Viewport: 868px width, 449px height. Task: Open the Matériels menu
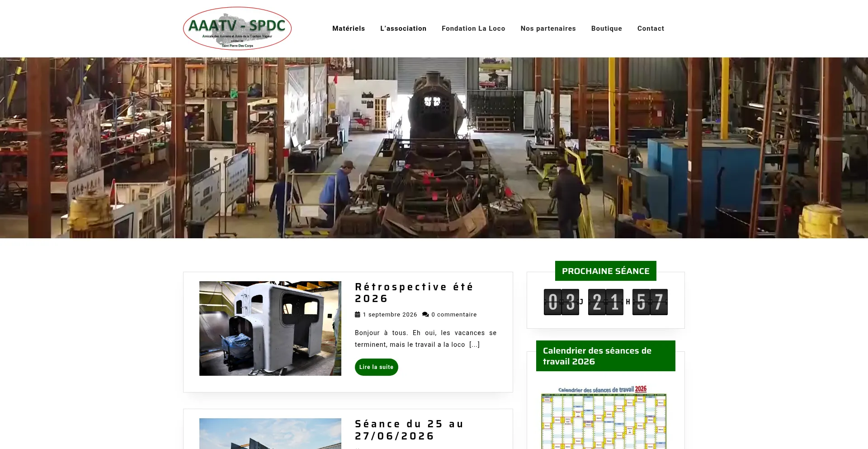click(349, 28)
